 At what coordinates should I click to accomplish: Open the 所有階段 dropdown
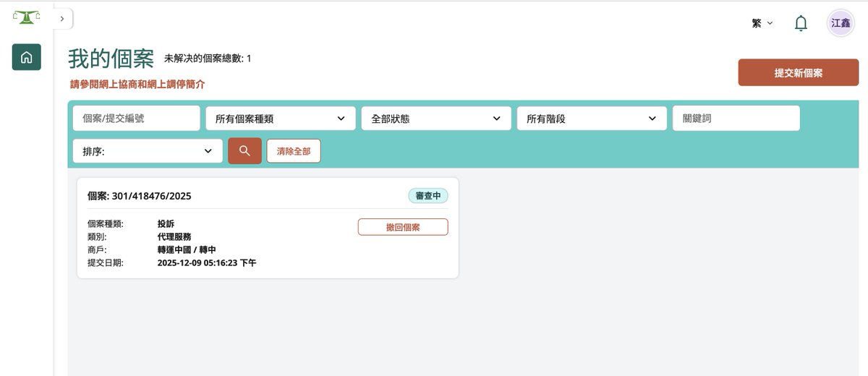(592, 119)
